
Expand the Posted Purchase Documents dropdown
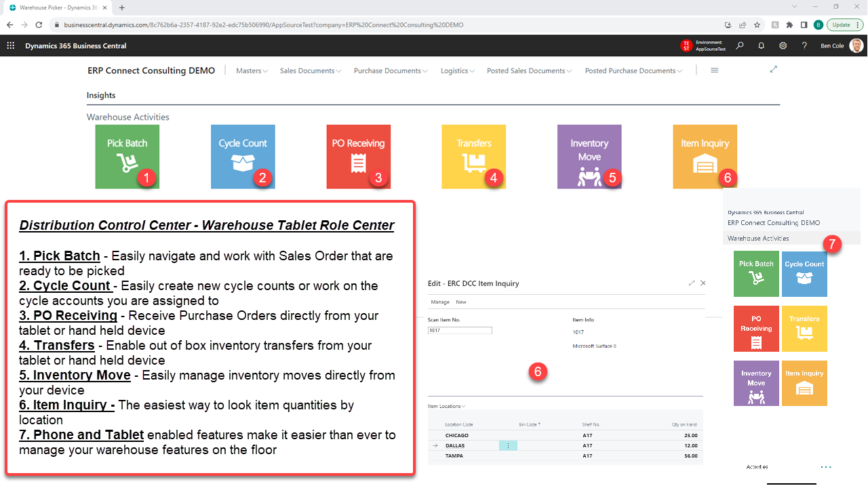click(633, 70)
